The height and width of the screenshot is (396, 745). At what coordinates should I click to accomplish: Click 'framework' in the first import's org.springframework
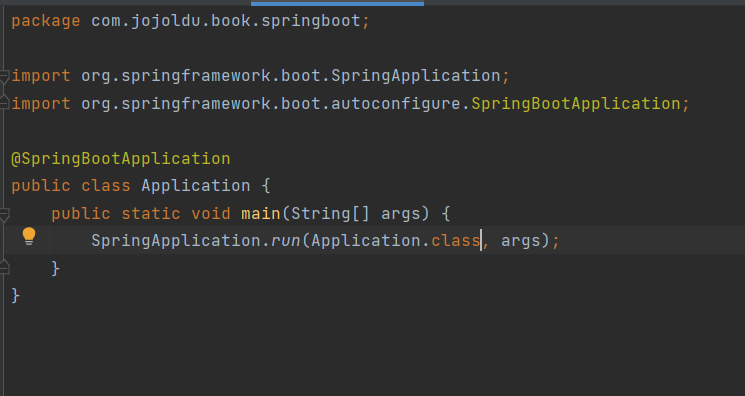(x=226, y=76)
